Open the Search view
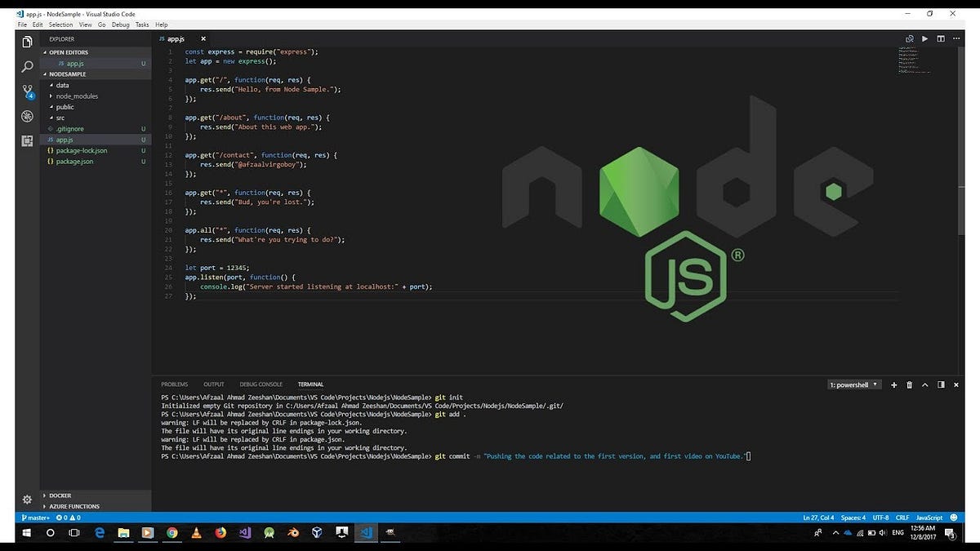The image size is (980, 551). 26,67
